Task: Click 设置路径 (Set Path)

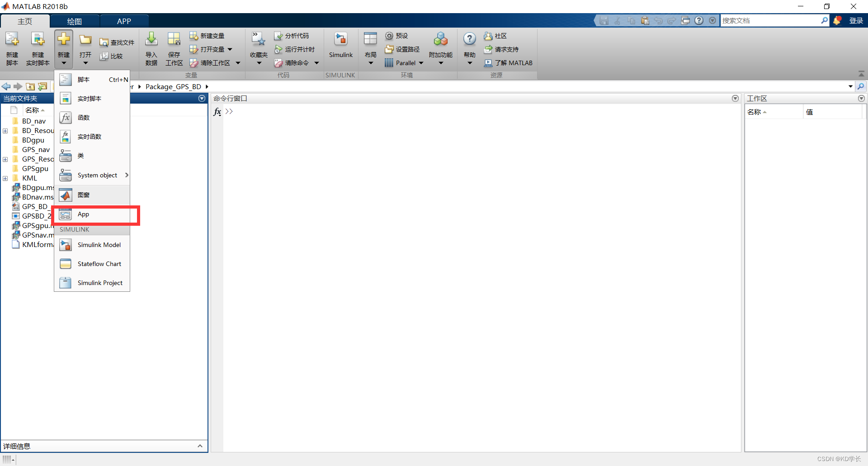Action: coord(402,49)
